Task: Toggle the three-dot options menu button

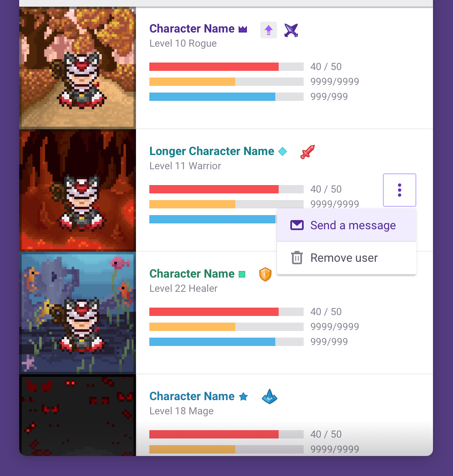Action: pos(400,190)
